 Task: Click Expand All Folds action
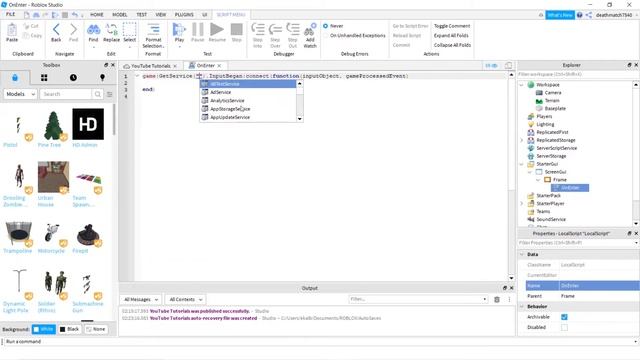pyautogui.click(x=451, y=36)
